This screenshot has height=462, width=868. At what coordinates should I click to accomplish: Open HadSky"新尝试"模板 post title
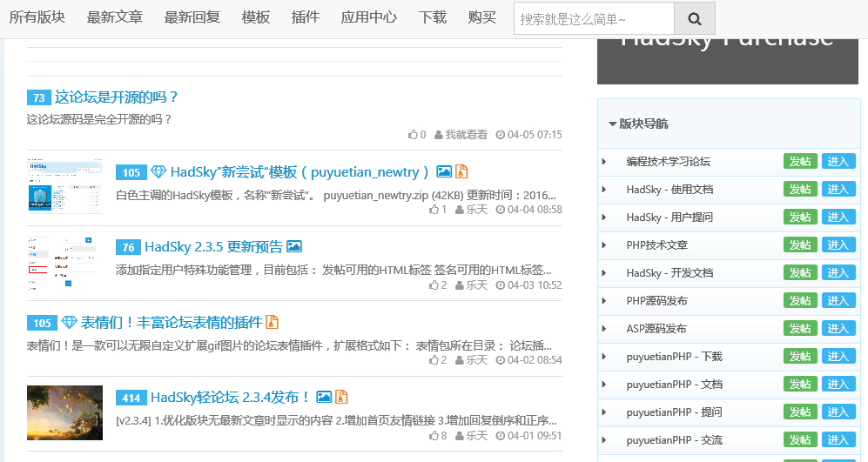(x=299, y=172)
